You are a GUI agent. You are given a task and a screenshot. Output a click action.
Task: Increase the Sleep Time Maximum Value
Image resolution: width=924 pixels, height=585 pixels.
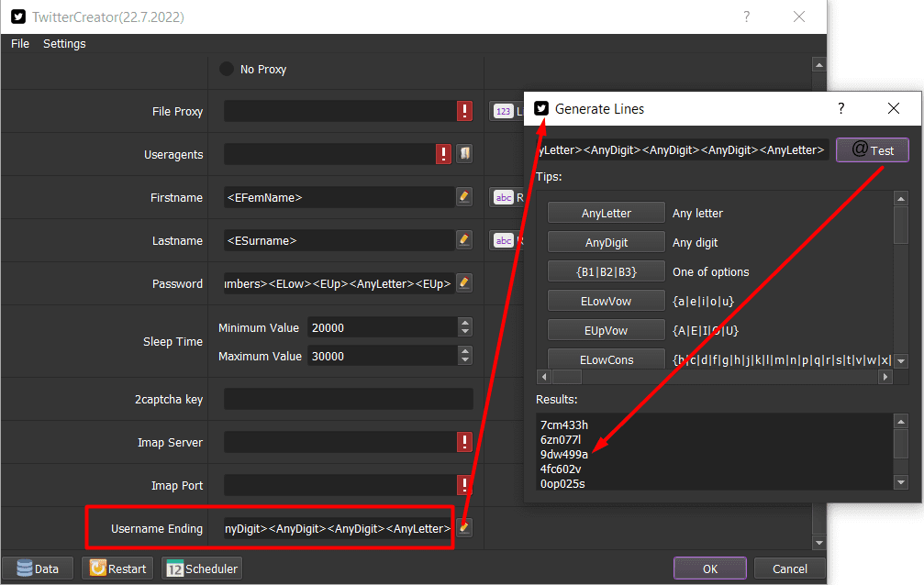click(x=465, y=350)
